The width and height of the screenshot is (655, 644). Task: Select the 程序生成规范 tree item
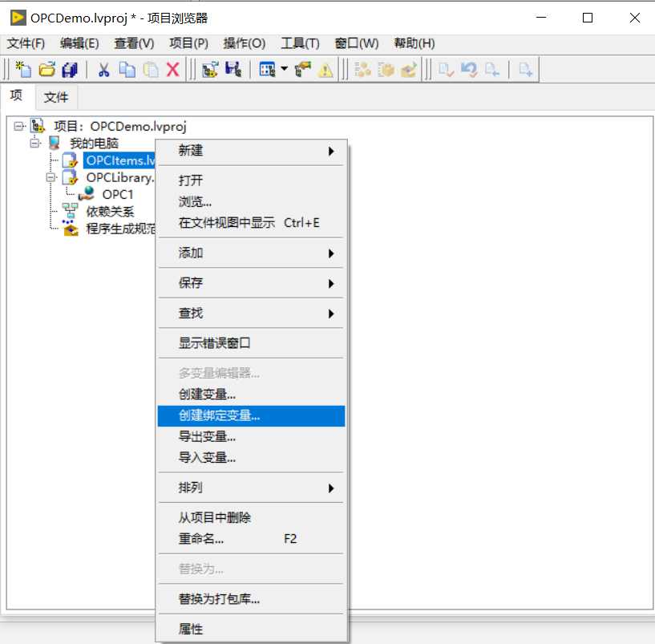pyautogui.click(x=121, y=229)
